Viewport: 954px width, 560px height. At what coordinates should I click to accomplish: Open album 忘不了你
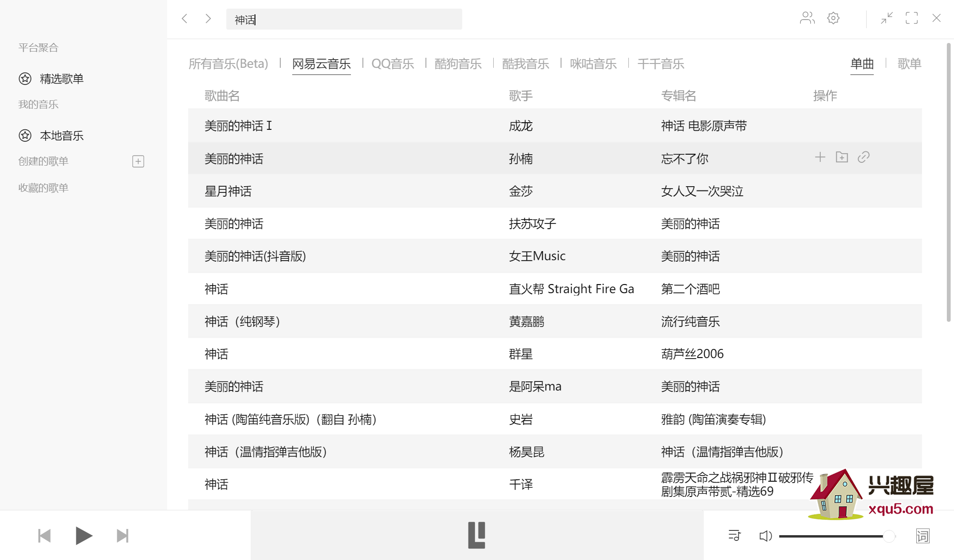point(685,158)
